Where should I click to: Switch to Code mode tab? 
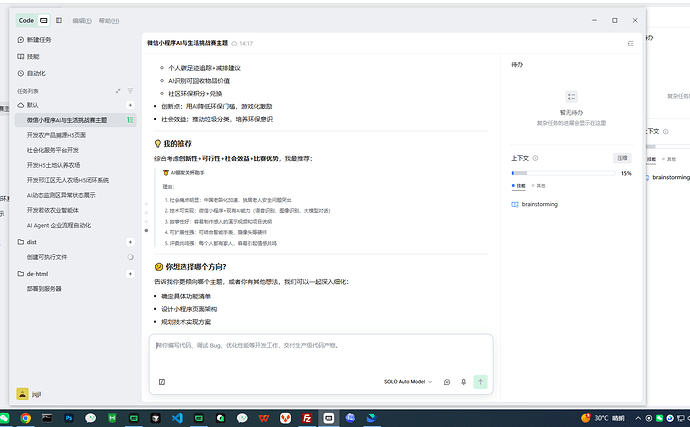tap(26, 20)
